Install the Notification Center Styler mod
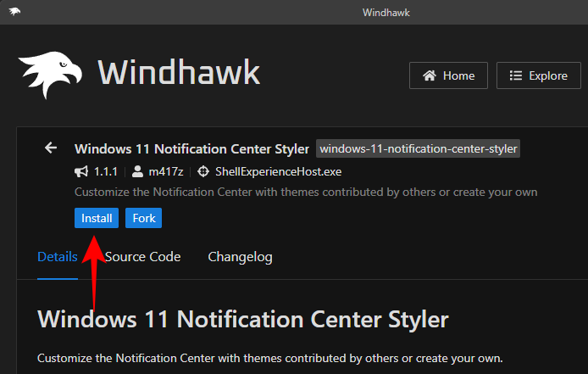The width and height of the screenshot is (588, 374). 97,218
